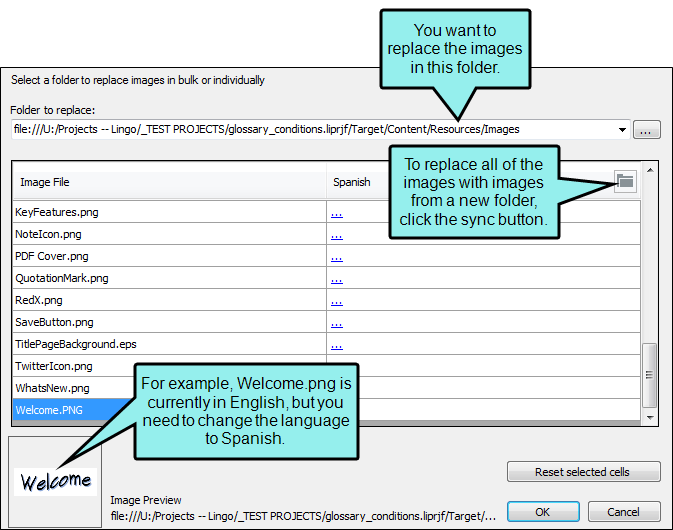
Task: Click the OK button
Action: click(x=543, y=512)
